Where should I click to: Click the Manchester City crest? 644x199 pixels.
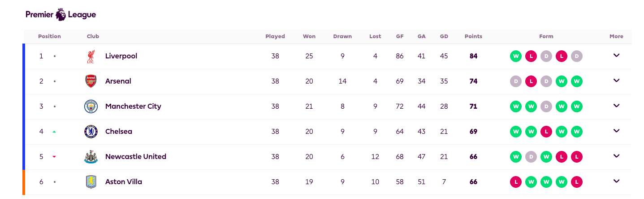(91, 106)
